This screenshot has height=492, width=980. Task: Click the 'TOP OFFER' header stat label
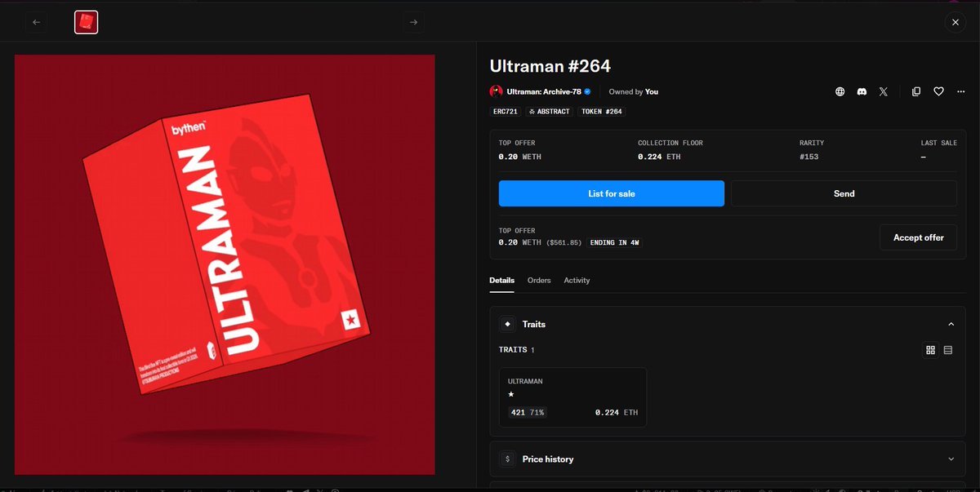[517, 143]
